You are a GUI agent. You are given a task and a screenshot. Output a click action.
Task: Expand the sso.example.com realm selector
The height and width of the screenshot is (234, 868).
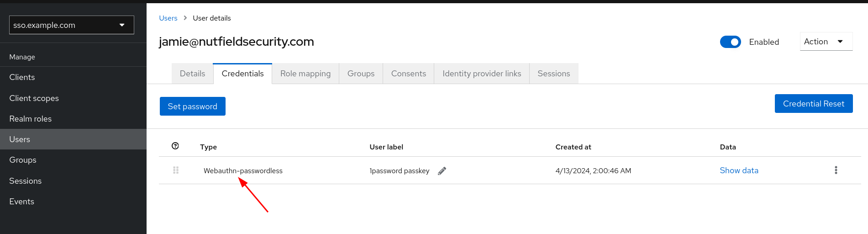[72, 25]
